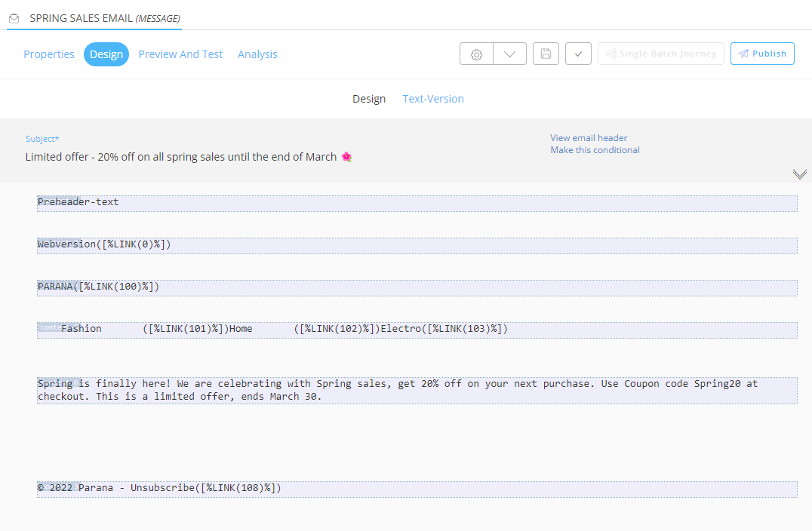Select the Preheader-text content block
The height and width of the screenshot is (531, 812).
[x=417, y=203]
